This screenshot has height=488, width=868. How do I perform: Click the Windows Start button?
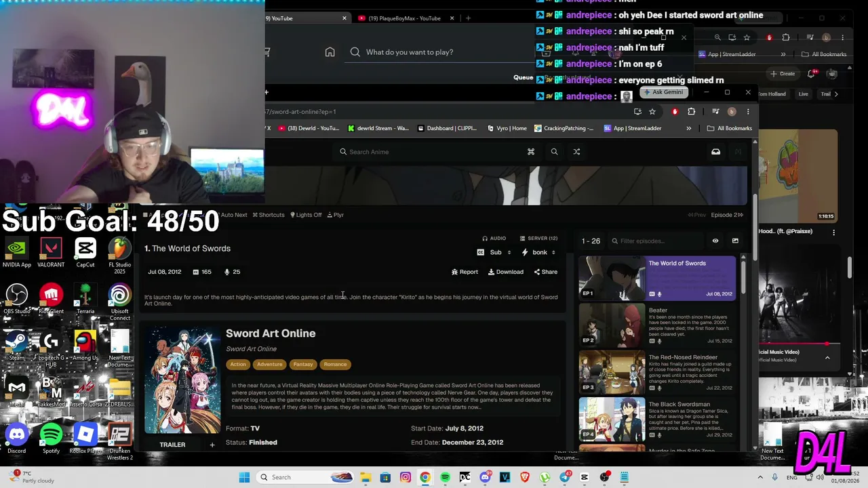244,477
